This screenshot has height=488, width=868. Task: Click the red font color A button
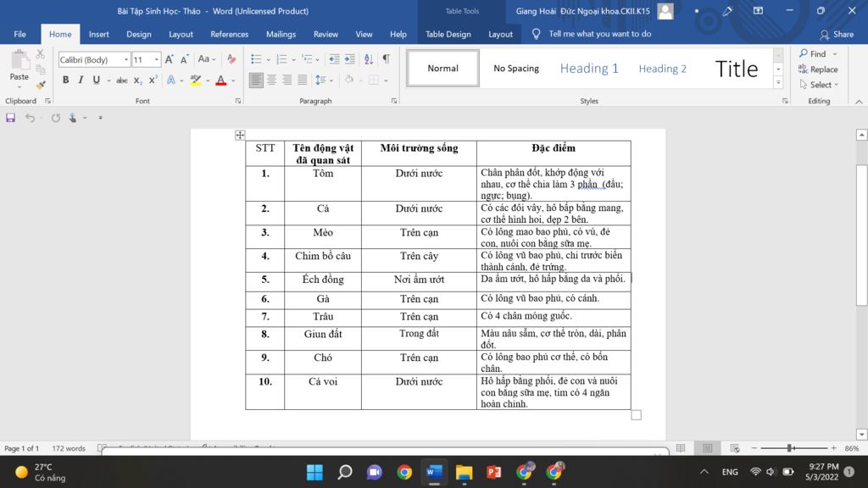pos(221,80)
